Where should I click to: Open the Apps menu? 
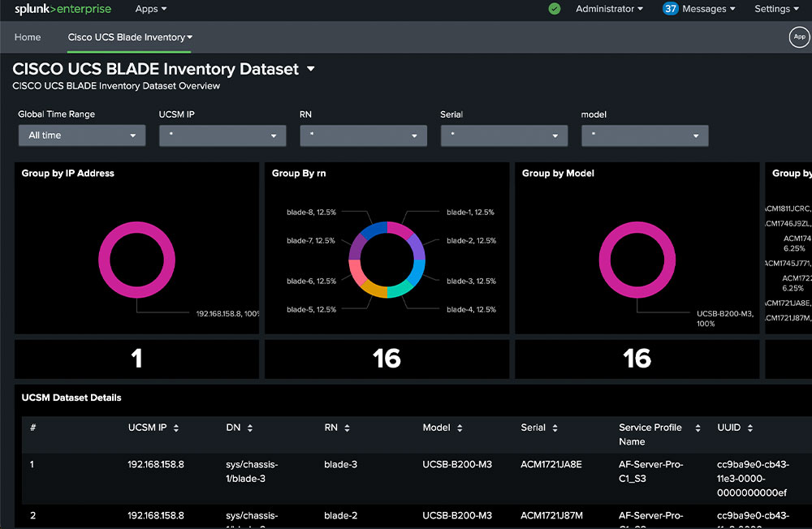[151, 9]
